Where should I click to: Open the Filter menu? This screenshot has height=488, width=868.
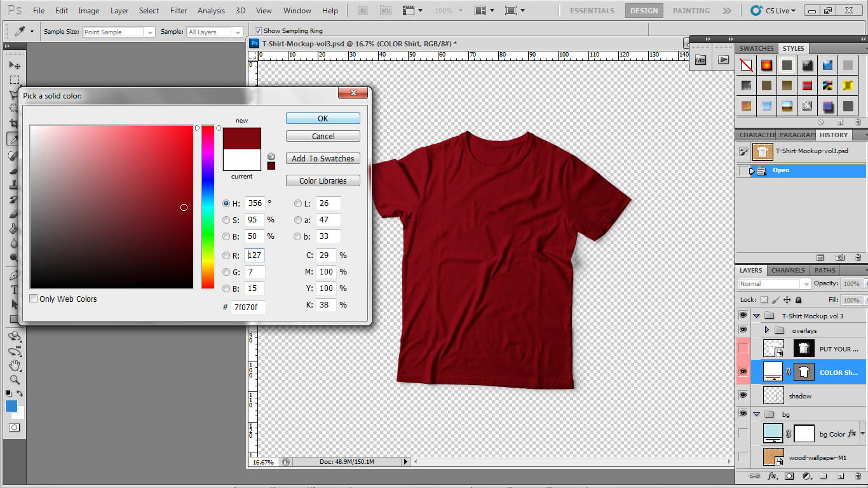(179, 10)
